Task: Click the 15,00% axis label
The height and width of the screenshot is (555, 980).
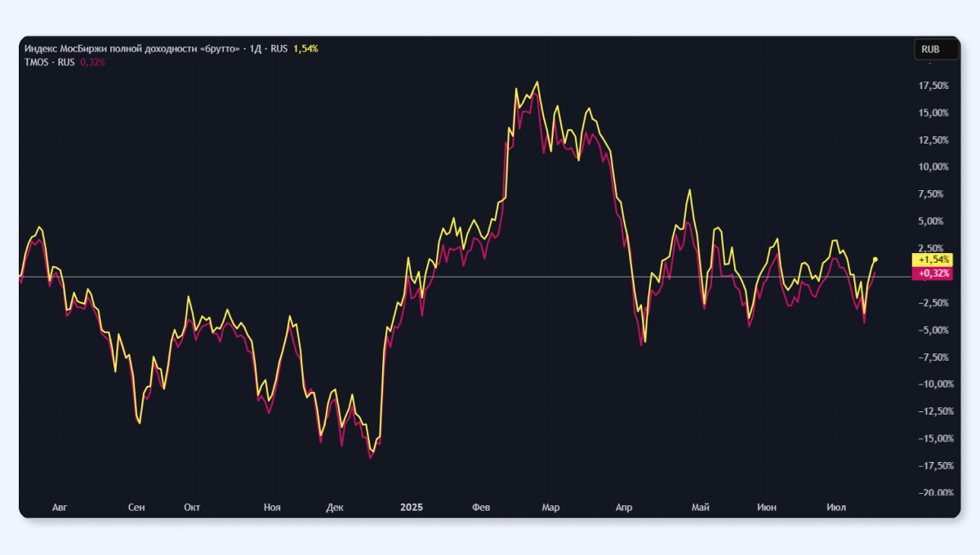Action: pyautogui.click(x=933, y=113)
